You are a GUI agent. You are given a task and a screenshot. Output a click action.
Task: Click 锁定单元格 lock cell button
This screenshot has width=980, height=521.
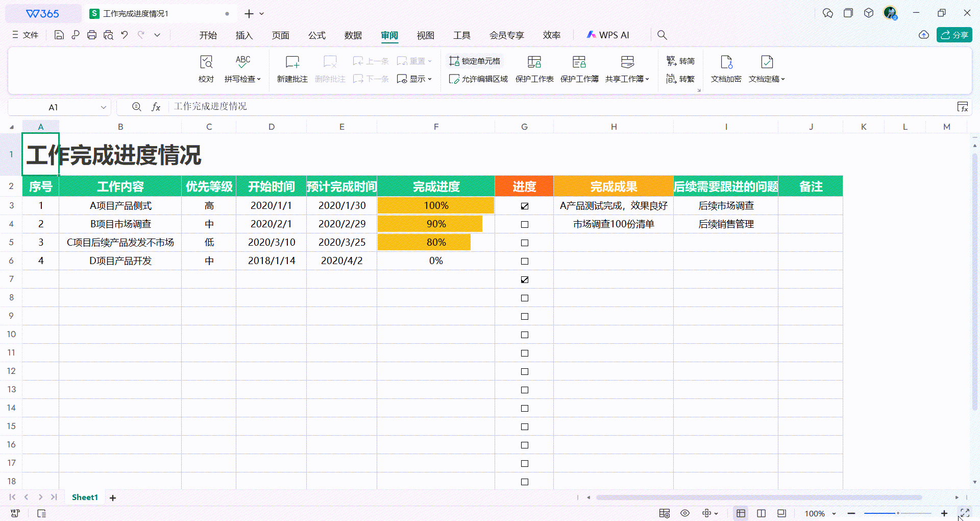[475, 61]
